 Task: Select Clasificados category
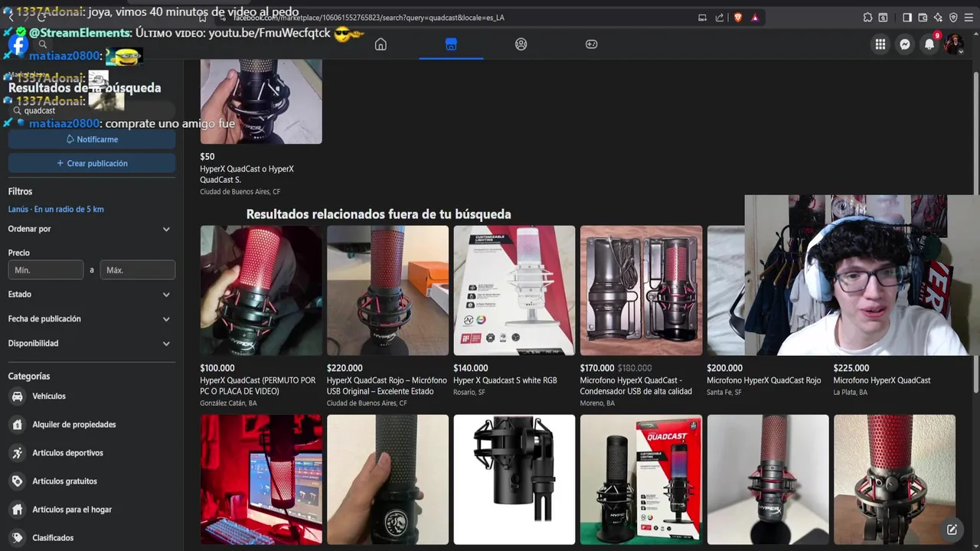53,538
